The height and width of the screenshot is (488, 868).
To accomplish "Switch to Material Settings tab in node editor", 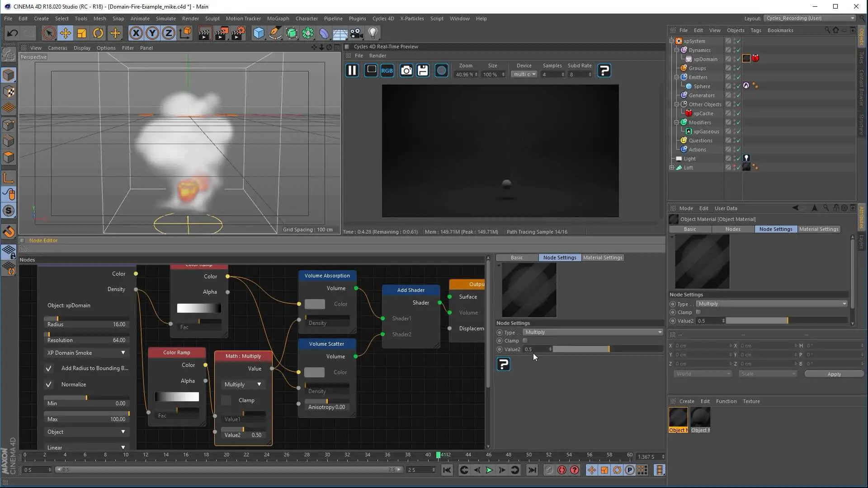I will [x=603, y=258].
